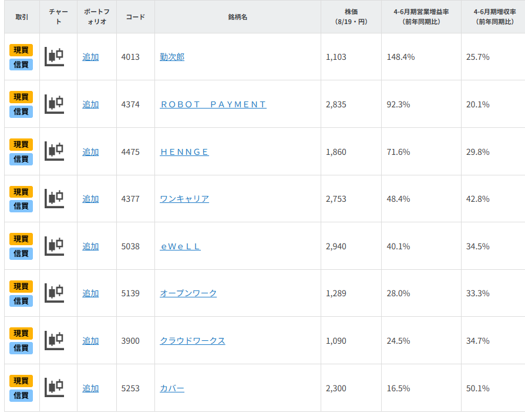The height and width of the screenshot is (420, 525).
Task: Click 信買 button for code 4013
Action: click(21, 65)
